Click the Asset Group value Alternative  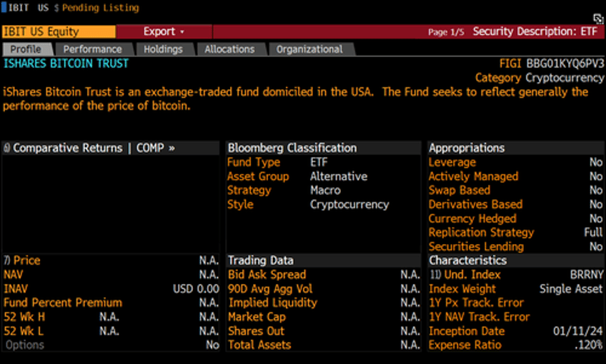point(339,176)
